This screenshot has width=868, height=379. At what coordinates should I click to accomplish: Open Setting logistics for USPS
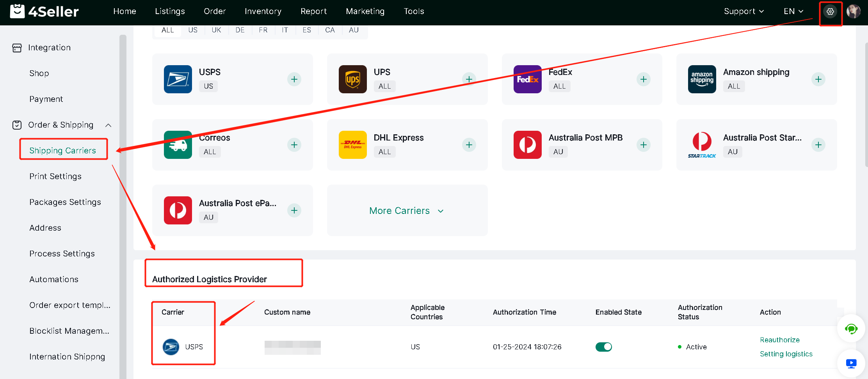click(786, 354)
